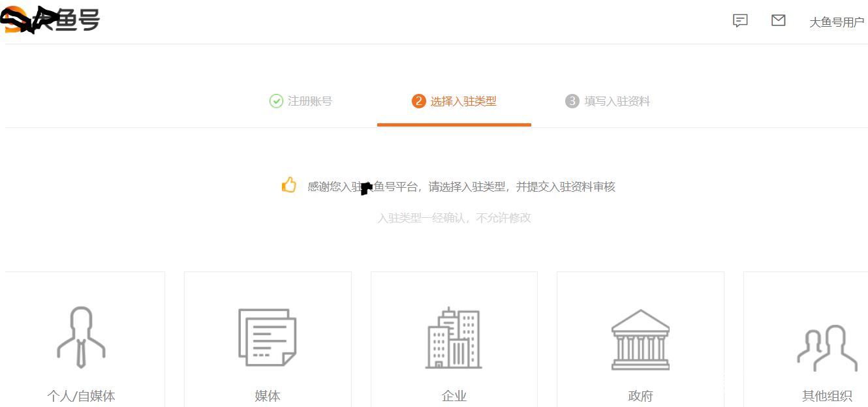868x407 pixels.
Task: Click the green checkmark on 注册账号 step
Action: tap(275, 101)
